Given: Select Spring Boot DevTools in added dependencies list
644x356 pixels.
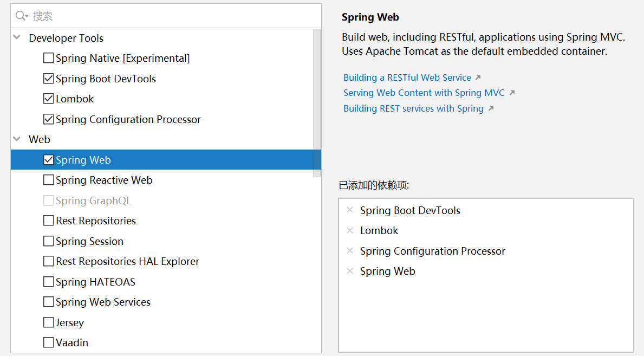Looking at the screenshot, I should tap(411, 210).
